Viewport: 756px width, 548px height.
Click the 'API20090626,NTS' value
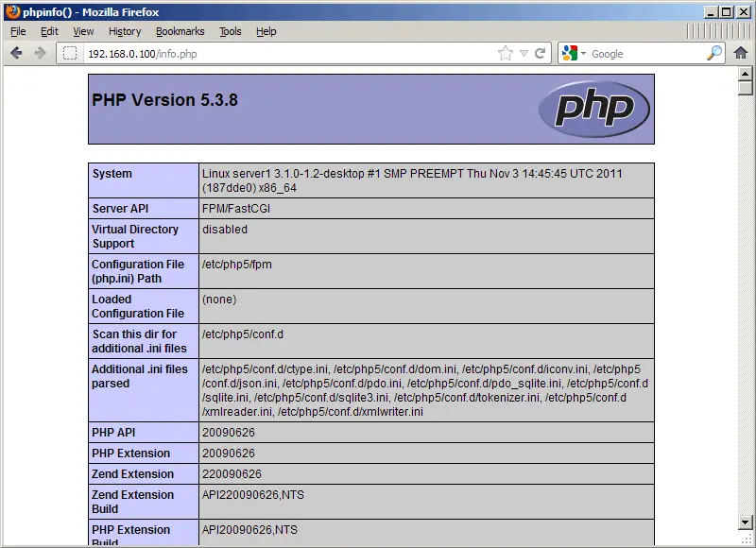click(x=249, y=530)
